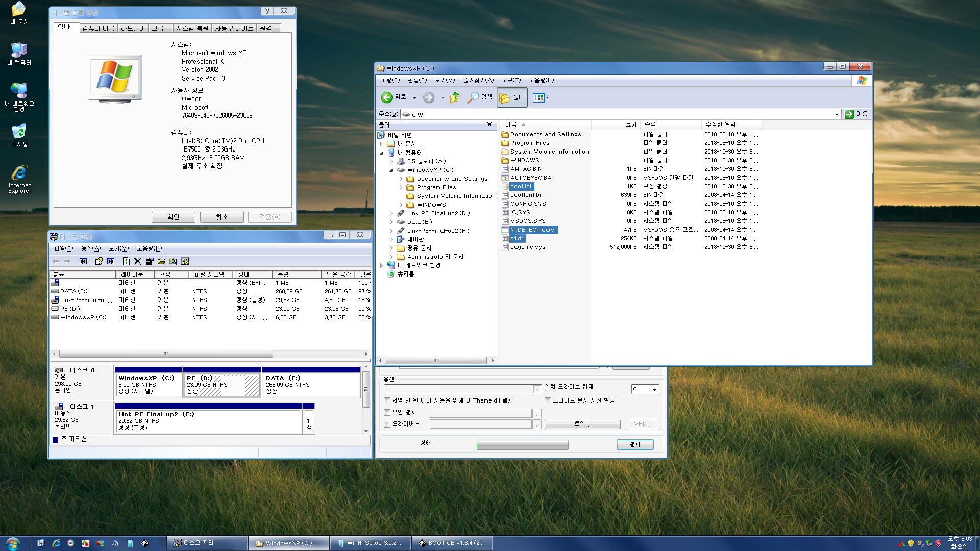Select PE (D:) partition block in Disk 0
Screen dimensions: 980x551
coord(222,382)
